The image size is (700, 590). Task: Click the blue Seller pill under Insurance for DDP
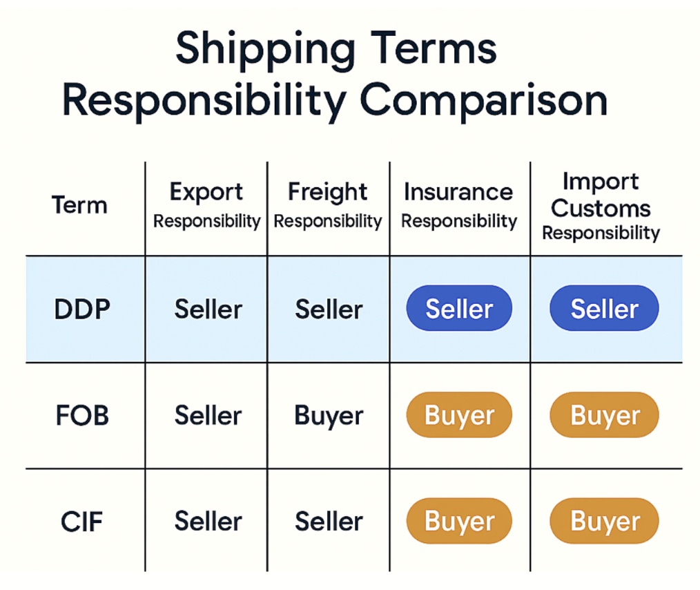click(459, 308)
